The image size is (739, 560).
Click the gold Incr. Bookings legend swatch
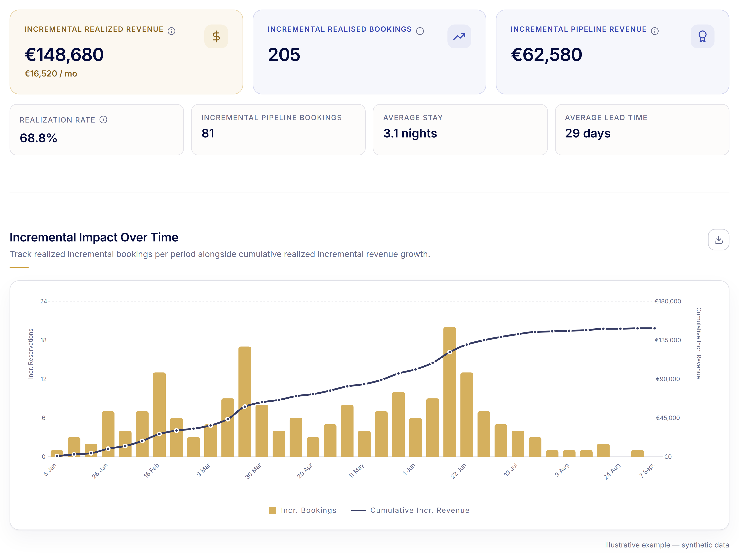272,510
